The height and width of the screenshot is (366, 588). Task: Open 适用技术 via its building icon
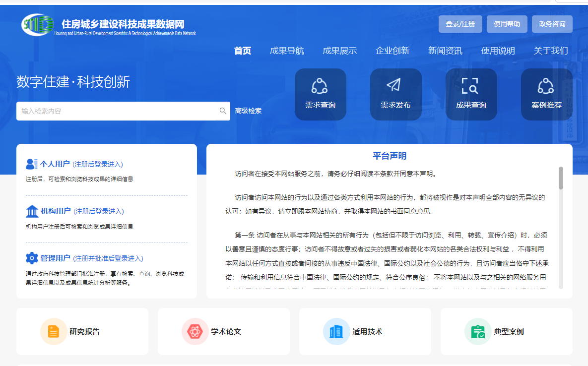336,330
